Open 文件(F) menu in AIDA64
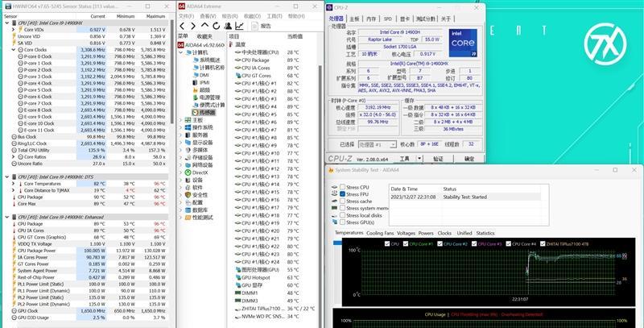This screenshot has width=644, height=328. 186,16
